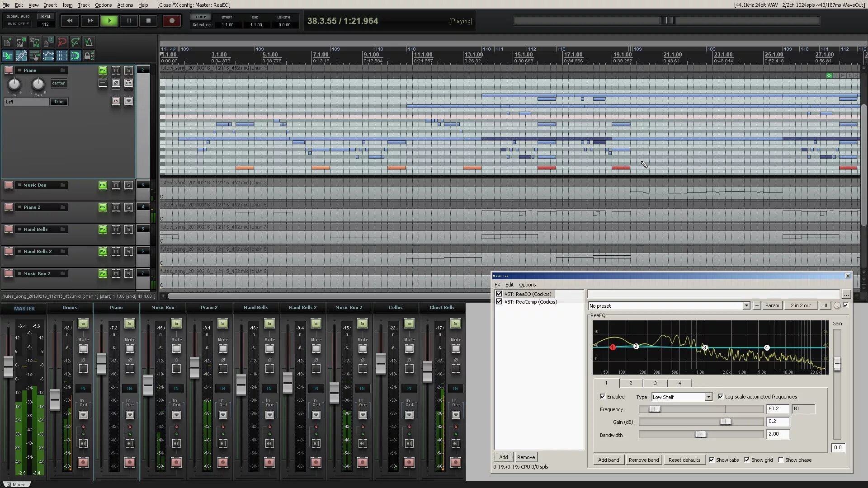
Task: Click the Add band button
Action: (609, 460)
